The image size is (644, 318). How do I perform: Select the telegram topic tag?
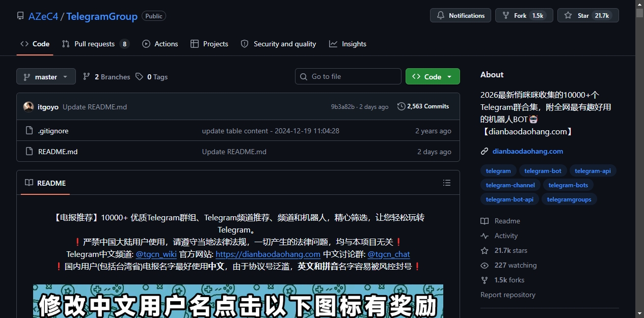click(x=498, y=171)
